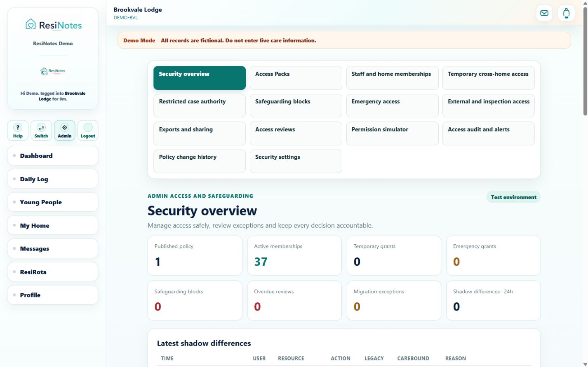Image resolution: width=588 pixels, height=367 pixels.
Task: Open the messages envelope icon
Action: point(544,13)
